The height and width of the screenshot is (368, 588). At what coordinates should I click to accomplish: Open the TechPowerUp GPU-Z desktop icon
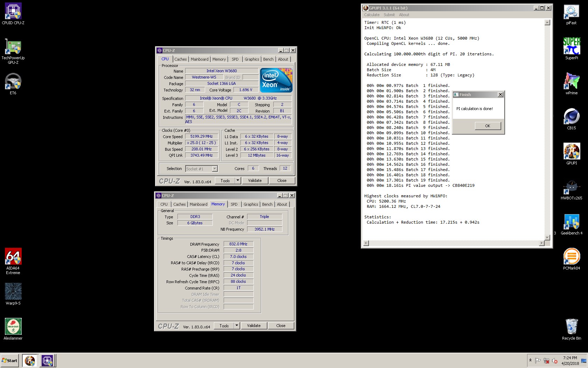(13, 51)
